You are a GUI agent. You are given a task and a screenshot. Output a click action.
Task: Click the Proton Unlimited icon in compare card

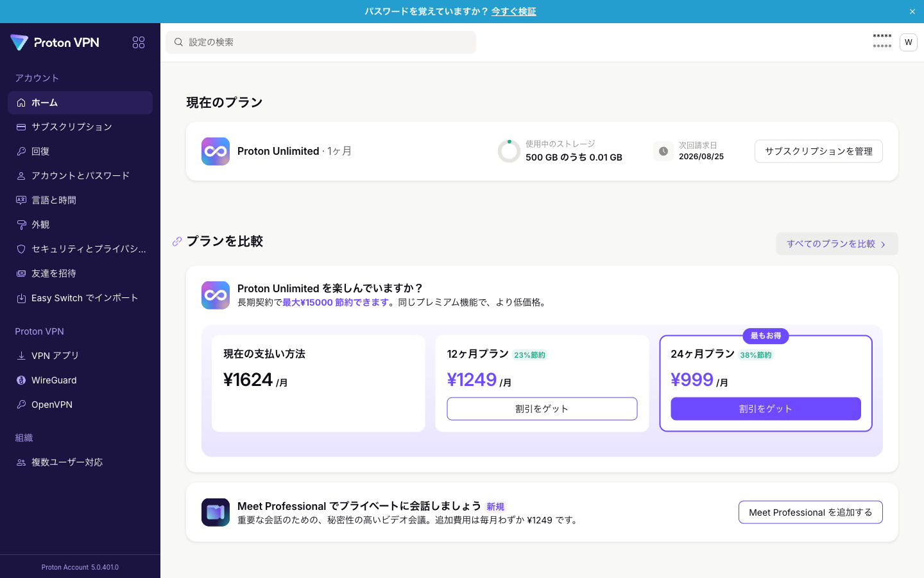[x=216, y=295]
